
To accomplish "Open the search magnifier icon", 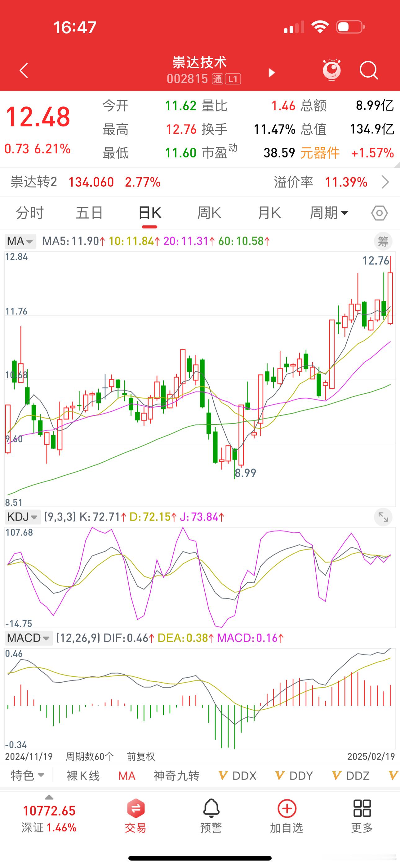I will pos(369,70).
